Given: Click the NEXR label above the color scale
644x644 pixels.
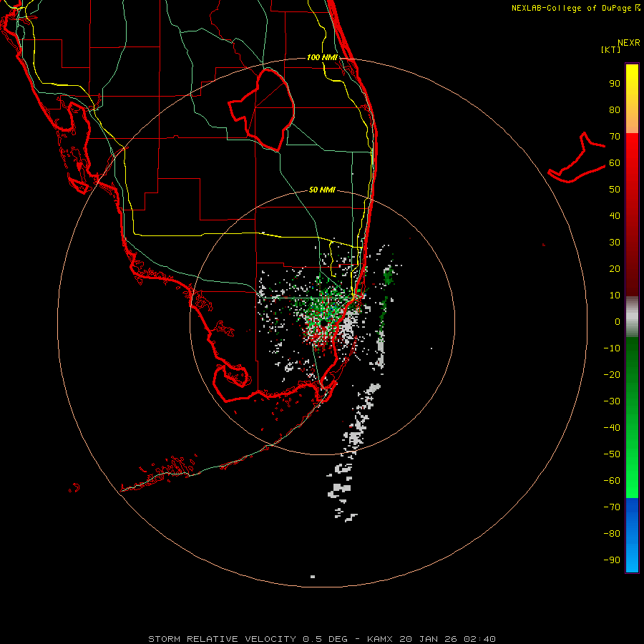Looking at the screenshot, I should click(629, 43).
